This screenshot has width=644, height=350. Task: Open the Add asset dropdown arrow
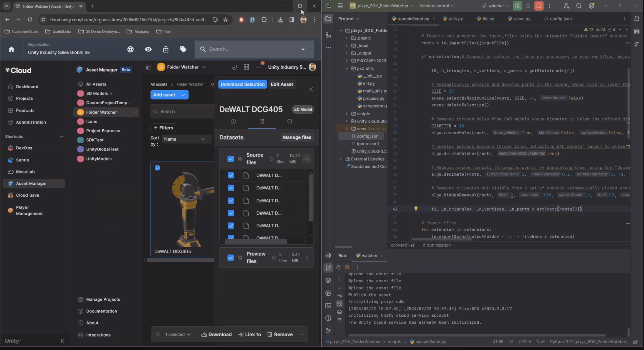[183, 95]
